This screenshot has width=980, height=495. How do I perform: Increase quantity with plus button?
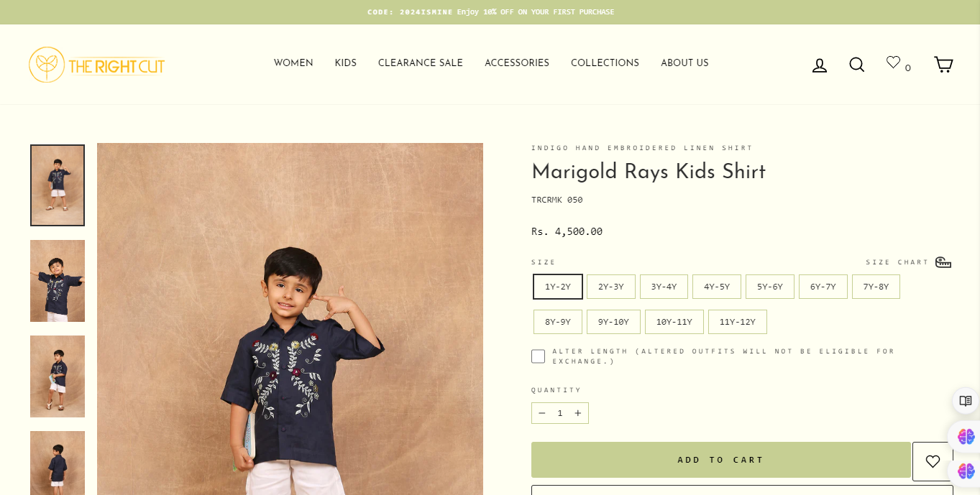click(577, 413)
